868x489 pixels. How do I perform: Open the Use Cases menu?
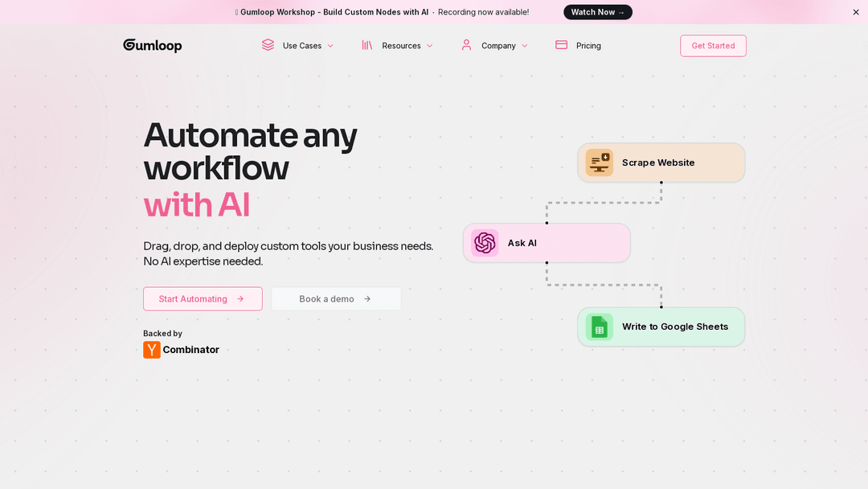298,45
